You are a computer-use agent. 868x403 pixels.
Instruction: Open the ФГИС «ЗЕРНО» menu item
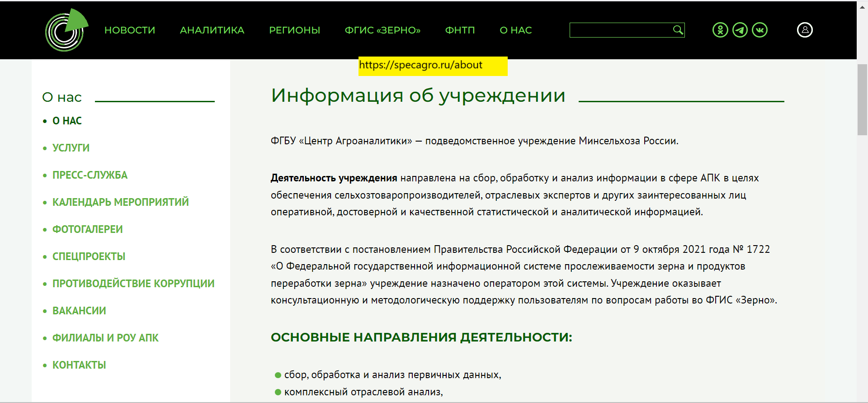click(382, 30)
